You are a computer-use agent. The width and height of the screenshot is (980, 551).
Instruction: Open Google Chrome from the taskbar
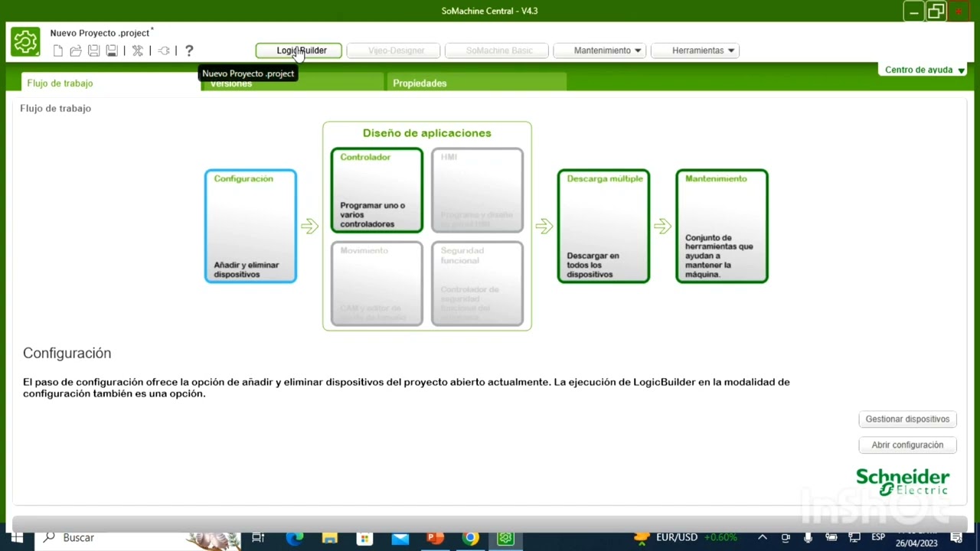(471, 538)
